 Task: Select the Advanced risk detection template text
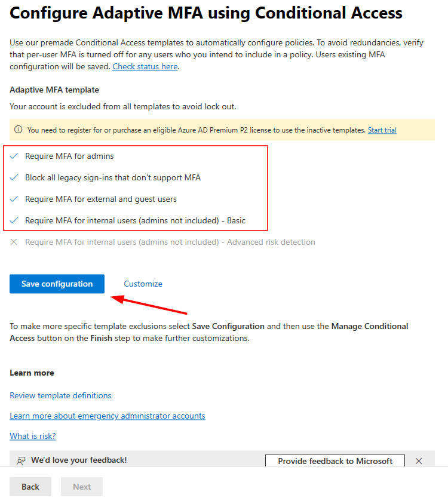(x=170, y=242)
